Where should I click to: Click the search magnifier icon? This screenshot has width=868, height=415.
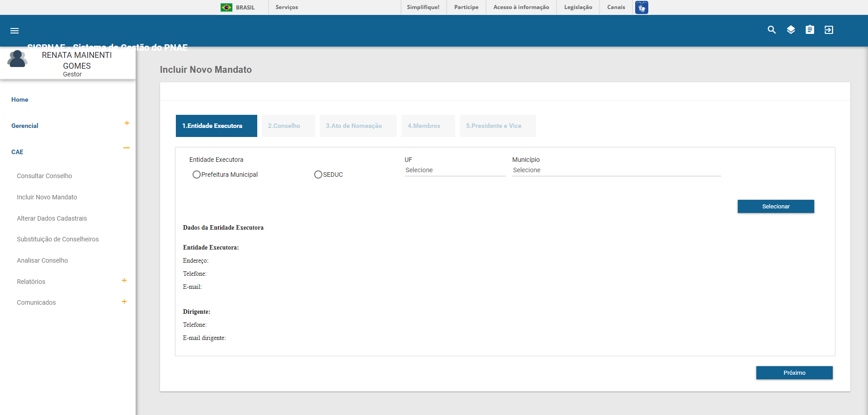click(772, 30)
